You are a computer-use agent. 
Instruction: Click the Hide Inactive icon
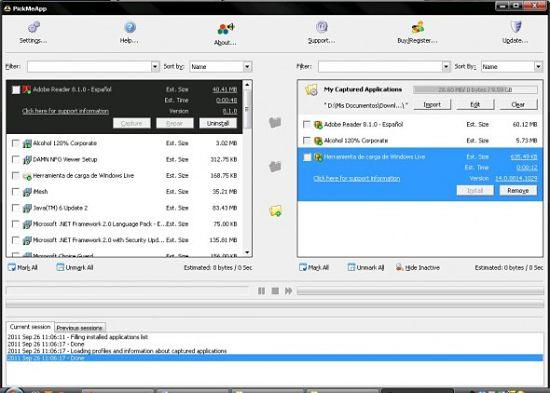(399, 267)
